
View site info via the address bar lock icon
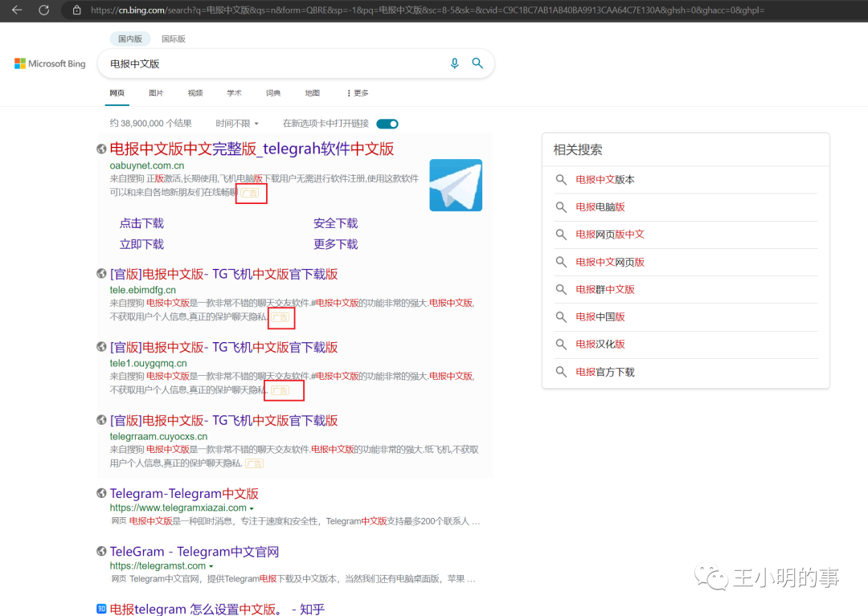click(77, 10)
